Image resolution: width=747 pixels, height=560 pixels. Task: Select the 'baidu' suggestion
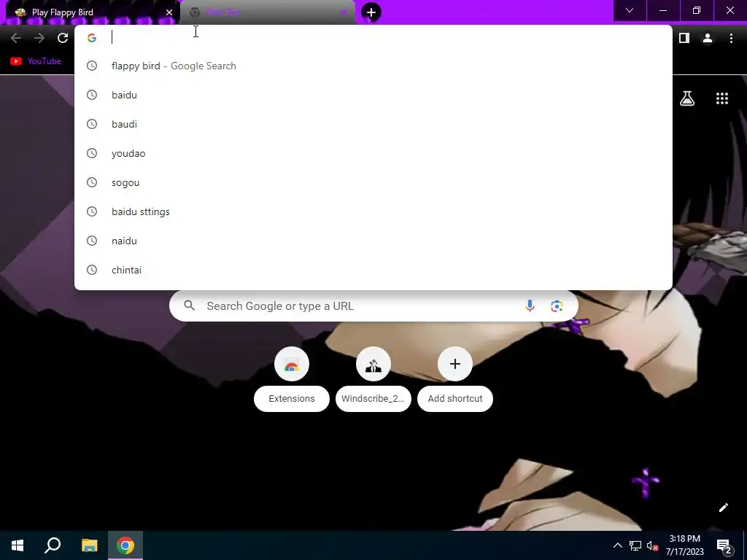(373, 95)
